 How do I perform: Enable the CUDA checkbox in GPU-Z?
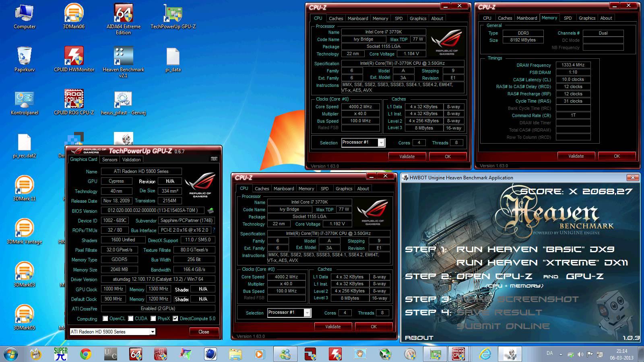tap(131, 319)
